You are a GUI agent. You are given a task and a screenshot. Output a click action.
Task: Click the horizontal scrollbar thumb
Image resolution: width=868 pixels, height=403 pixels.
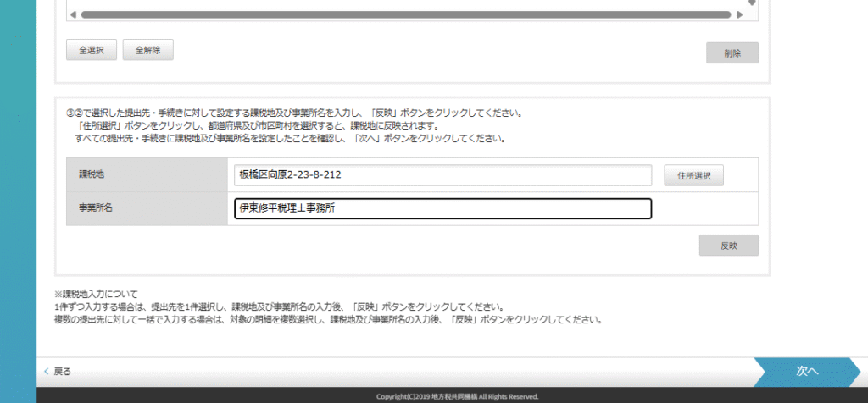406,15
